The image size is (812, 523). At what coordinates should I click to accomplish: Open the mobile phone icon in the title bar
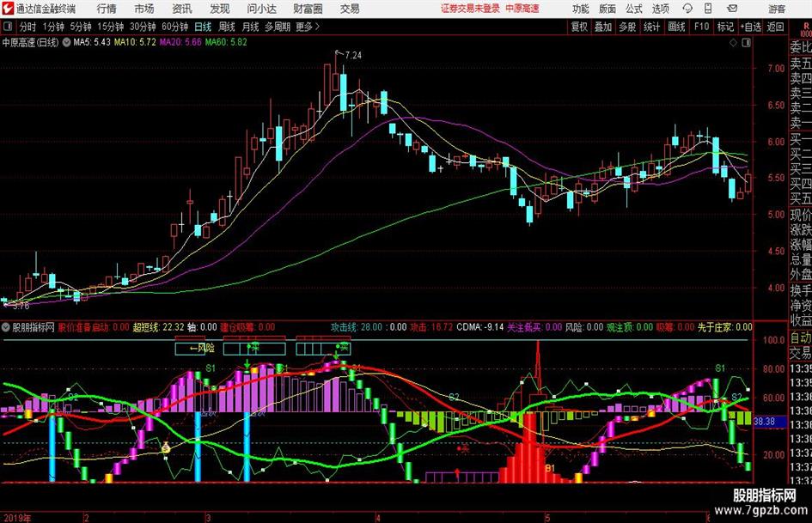point(708,9)
